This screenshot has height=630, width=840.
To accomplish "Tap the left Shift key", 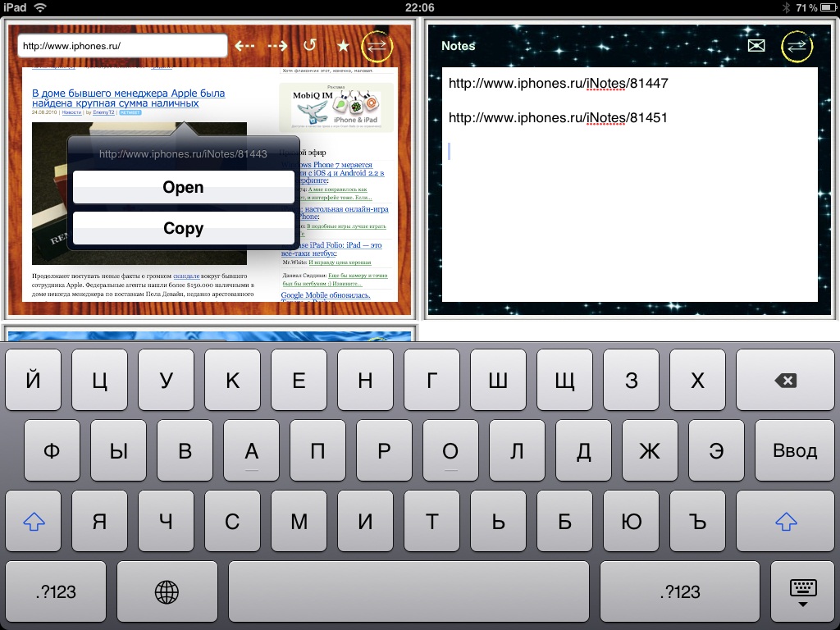I will [x=33, y=521].
